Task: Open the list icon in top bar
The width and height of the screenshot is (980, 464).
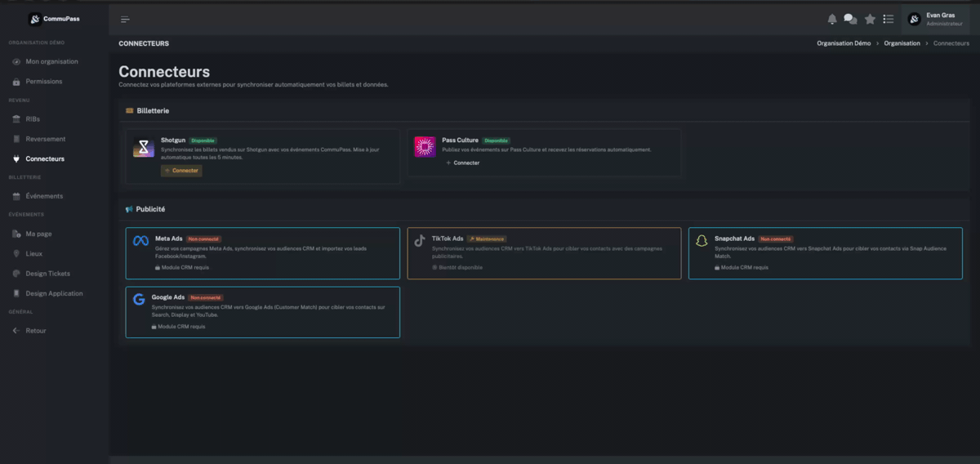Action: [x=889, y=19]
